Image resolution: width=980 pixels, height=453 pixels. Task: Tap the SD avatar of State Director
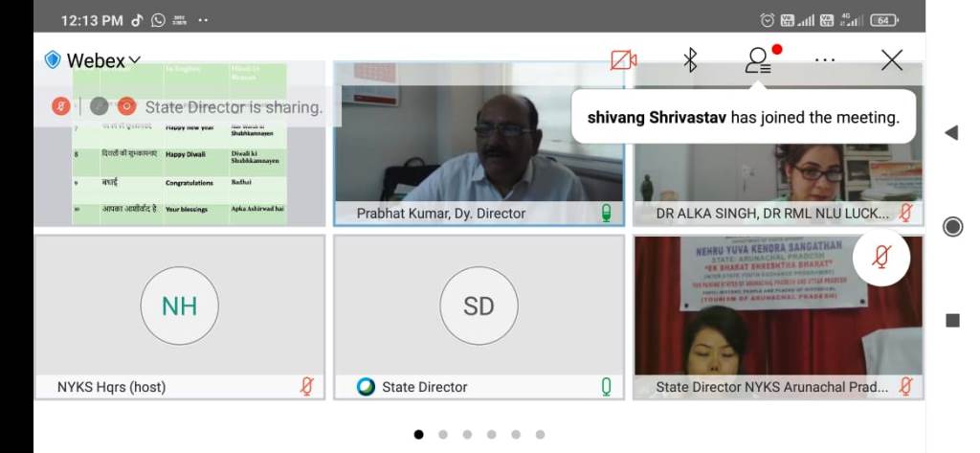pos(479,306)
